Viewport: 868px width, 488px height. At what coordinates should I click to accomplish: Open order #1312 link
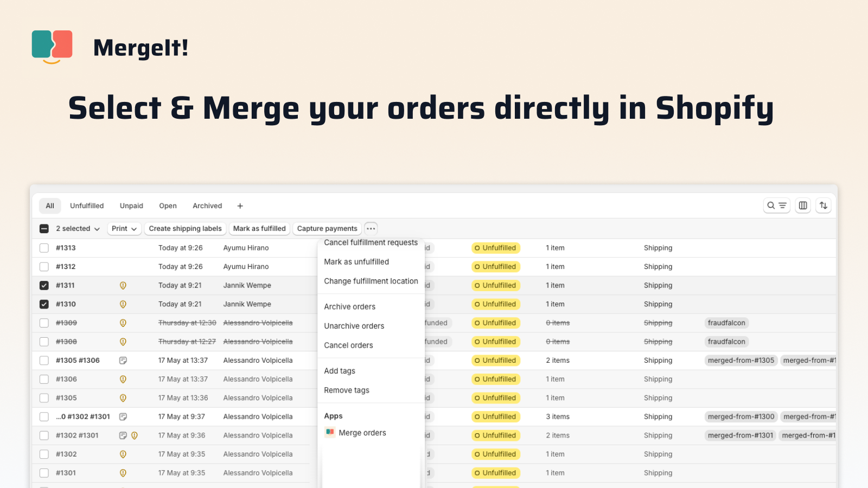[66, 267]
